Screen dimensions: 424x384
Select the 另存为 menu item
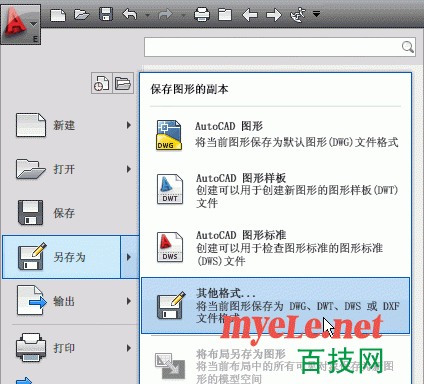point(62,257)
